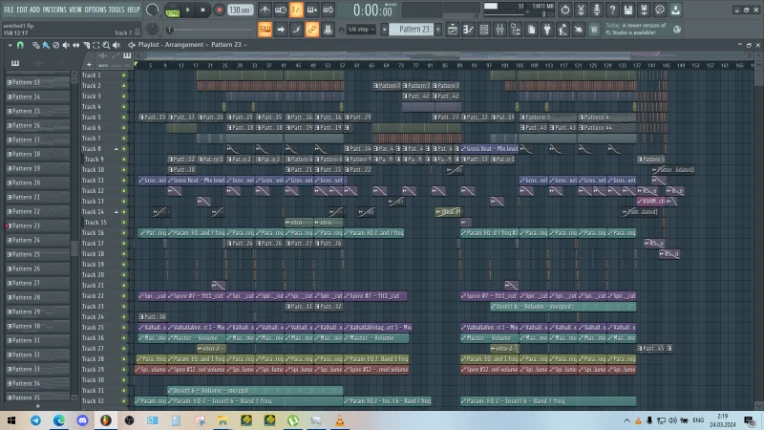Mute Track 5 with its green switch
Screen dimensions: 764x430
[x=124, y=117]
